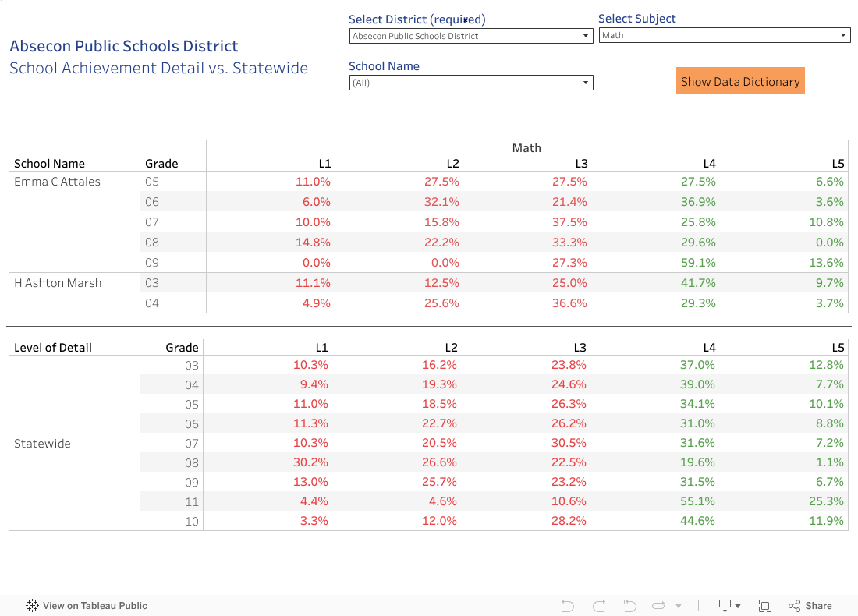This screenshot has height=616, width=858.
Task: Select the H Ashton Marsh row label
Action: tap(58, 283)
